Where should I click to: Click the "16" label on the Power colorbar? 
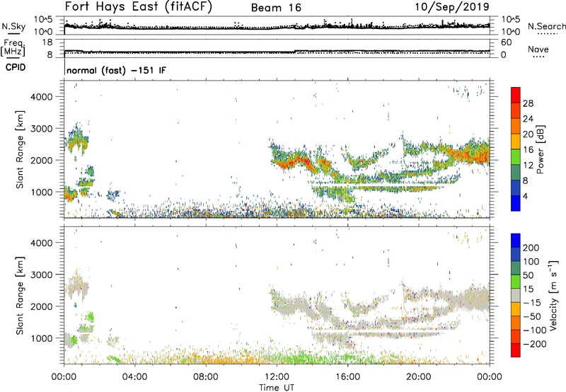[x=528, y=150]
